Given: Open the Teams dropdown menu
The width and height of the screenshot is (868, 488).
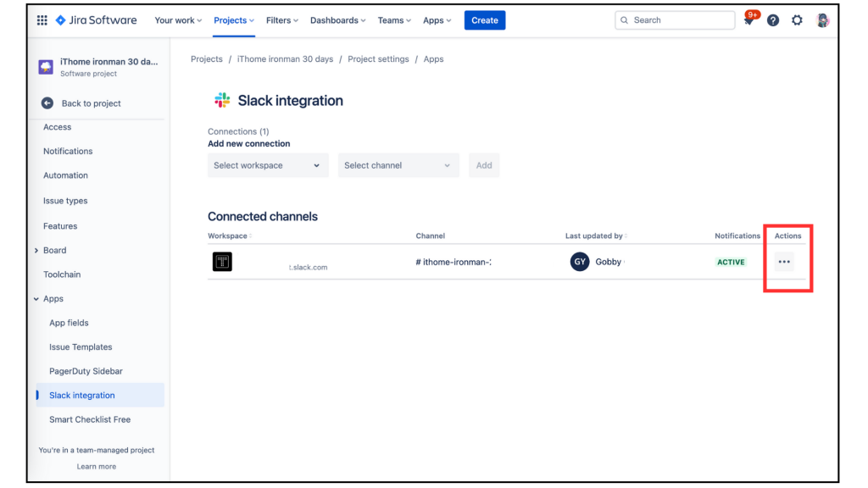Looking at the screenshot, I should pos(394,20).
